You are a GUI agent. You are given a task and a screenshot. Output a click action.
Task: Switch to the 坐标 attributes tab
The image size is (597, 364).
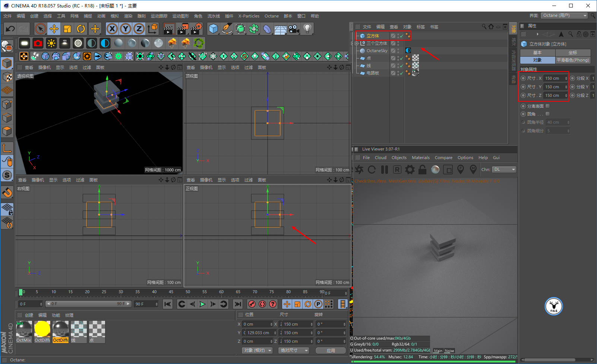point(573,53)
